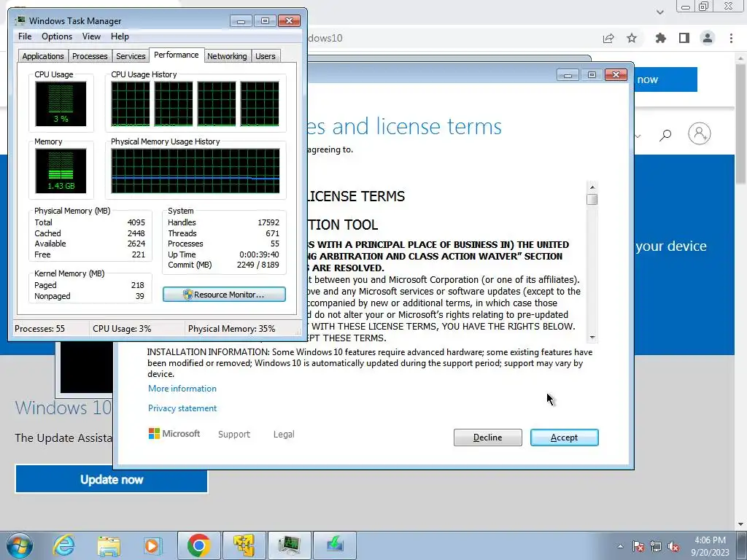Click the Chrome share page icon
This screenshot has width=747, height=560.
608,39
